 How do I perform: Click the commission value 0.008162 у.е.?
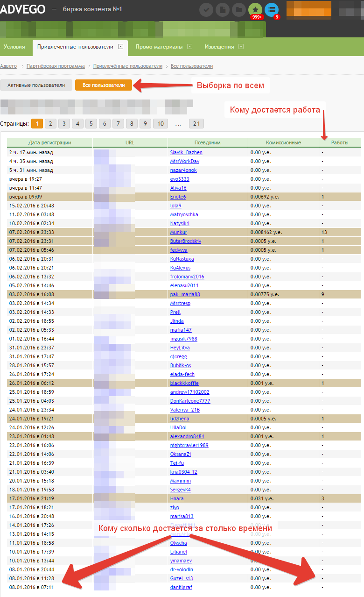(266, 232)
